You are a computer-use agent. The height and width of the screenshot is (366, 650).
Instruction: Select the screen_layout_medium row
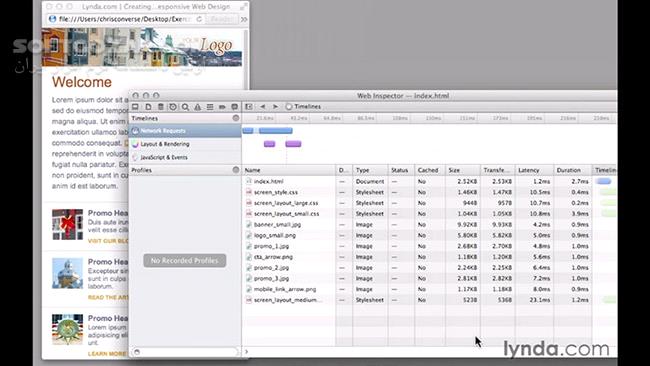pyautogui.click(x=429, y=300)
